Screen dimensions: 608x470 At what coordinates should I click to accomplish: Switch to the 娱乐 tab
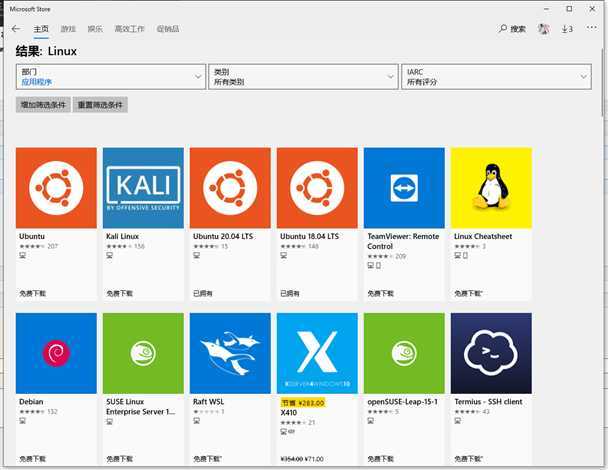(x=95, y=29)
